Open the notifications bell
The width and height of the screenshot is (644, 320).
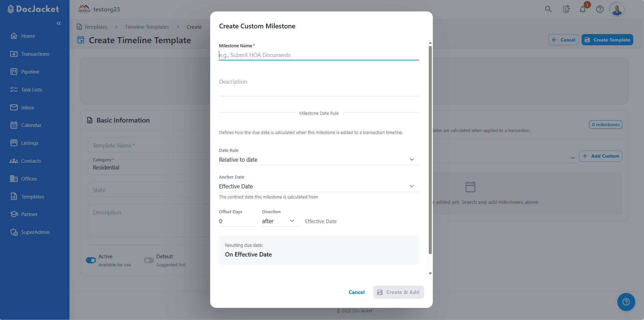click(x=583, y=9)
